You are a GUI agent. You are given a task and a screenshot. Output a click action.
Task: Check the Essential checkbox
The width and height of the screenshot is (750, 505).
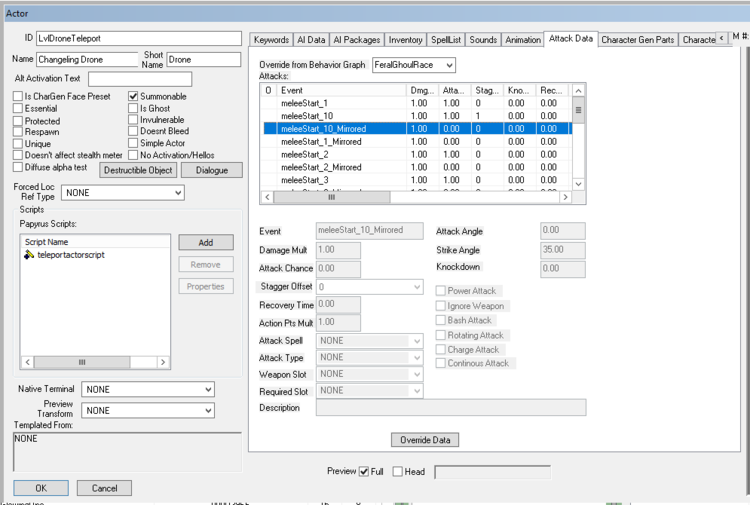18,109
